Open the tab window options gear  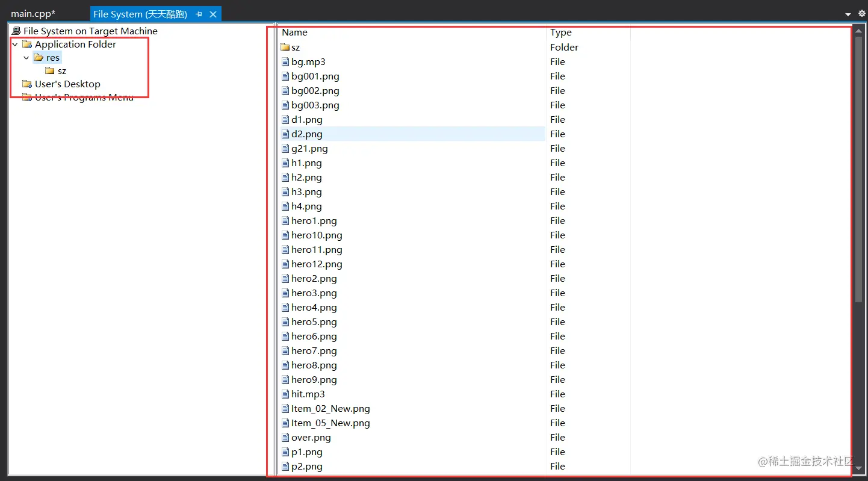tap(861, 14)
